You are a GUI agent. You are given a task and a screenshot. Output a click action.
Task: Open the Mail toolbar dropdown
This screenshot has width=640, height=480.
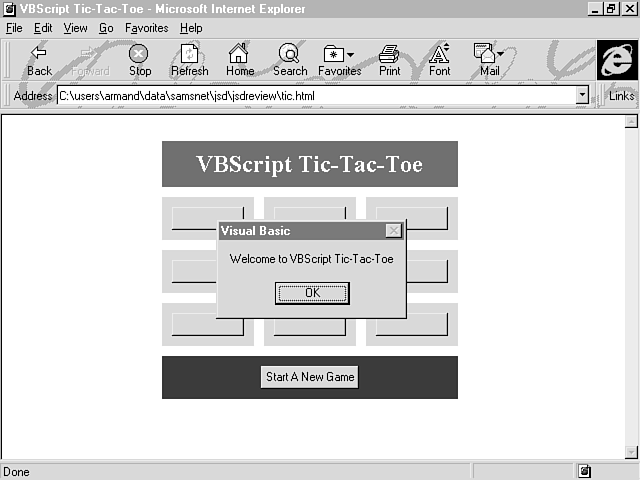(489, 54)
